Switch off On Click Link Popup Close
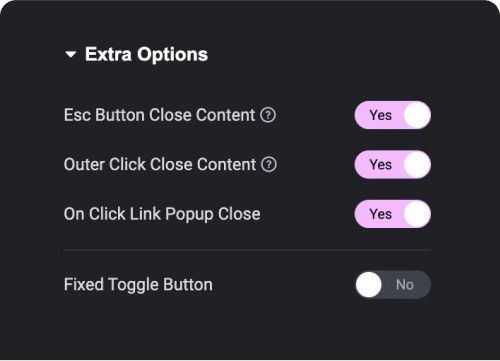 (x=393, y=214)
